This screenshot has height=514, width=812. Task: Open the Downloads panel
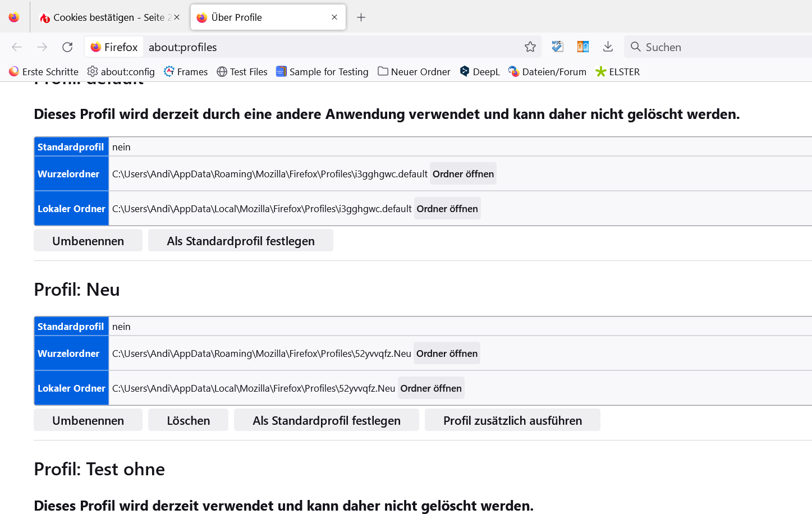click(608, 47)
